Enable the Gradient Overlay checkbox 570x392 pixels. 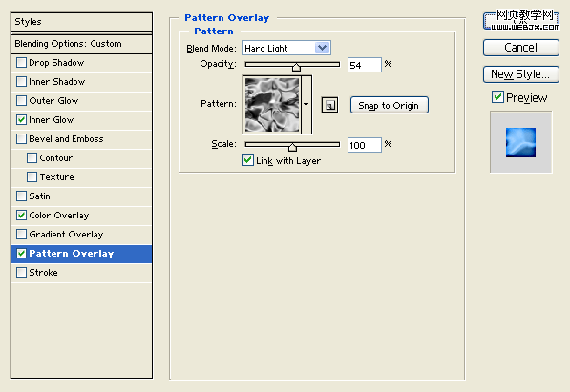click(21, 234)
